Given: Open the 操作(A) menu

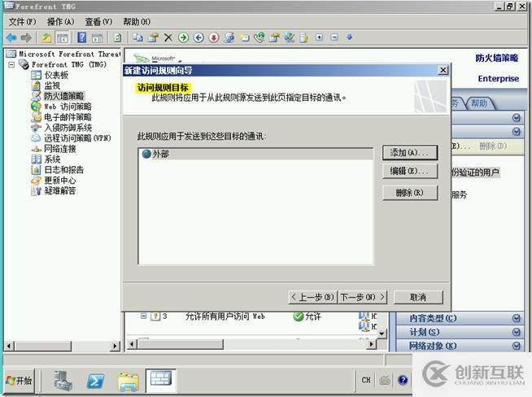Looking at the screenshot, I should pos(60,22).
